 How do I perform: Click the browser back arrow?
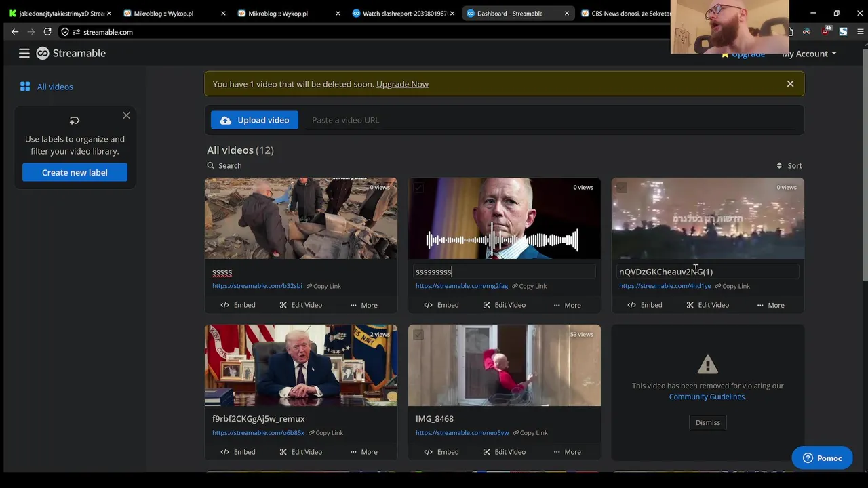15,32
